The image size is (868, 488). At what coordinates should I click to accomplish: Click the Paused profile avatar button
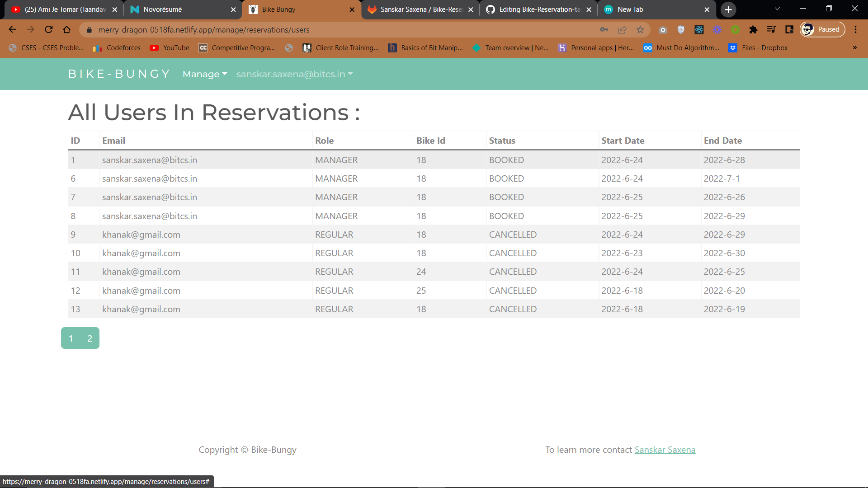point(822,29)
